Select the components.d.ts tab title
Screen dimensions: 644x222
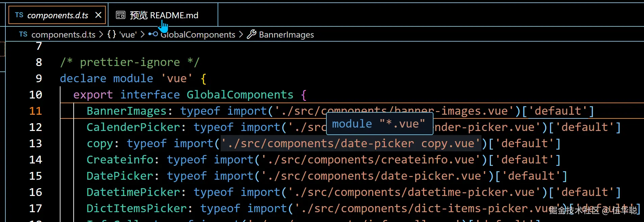(x=58, y=15)
